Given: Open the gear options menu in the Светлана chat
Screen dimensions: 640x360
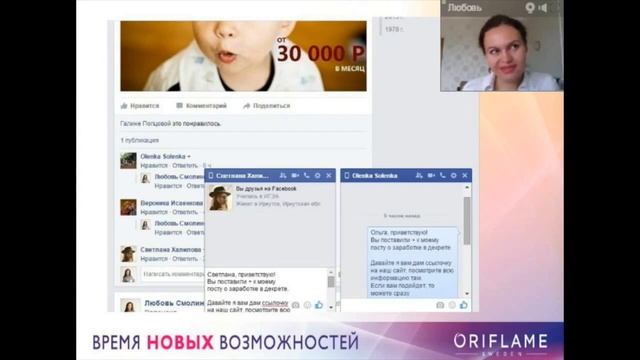Looking at the screenshot, I should click(318, 176).
